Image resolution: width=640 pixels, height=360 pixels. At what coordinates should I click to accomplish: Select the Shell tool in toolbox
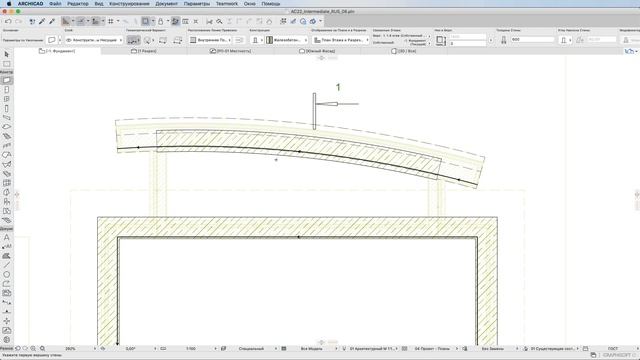7,164
